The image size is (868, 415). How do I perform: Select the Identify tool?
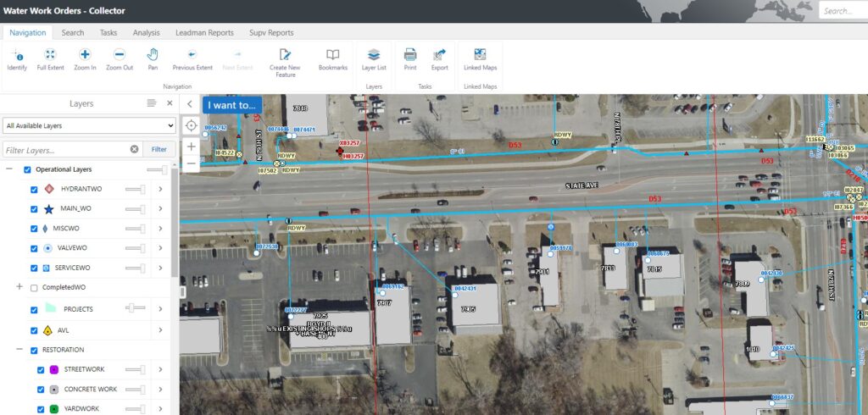[x=17, y=60]
